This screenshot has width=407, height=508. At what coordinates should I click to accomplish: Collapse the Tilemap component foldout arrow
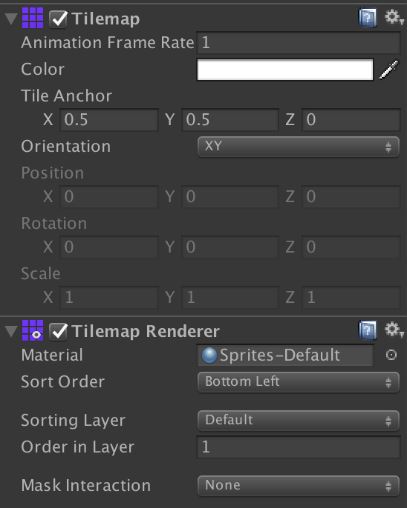click(x=11, y=19)
